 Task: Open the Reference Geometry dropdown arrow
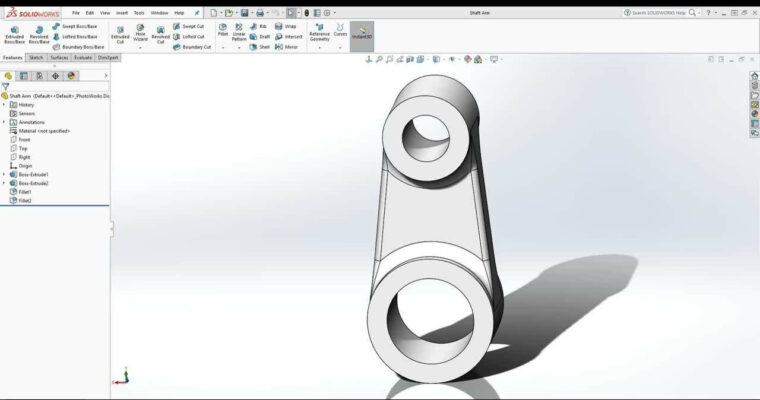coord(319,48)
